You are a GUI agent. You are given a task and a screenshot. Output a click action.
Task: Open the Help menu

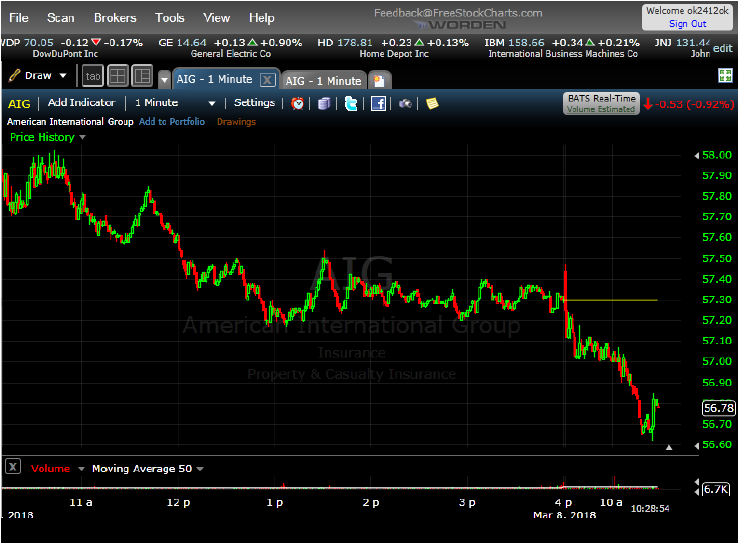[x=262, y=18]
